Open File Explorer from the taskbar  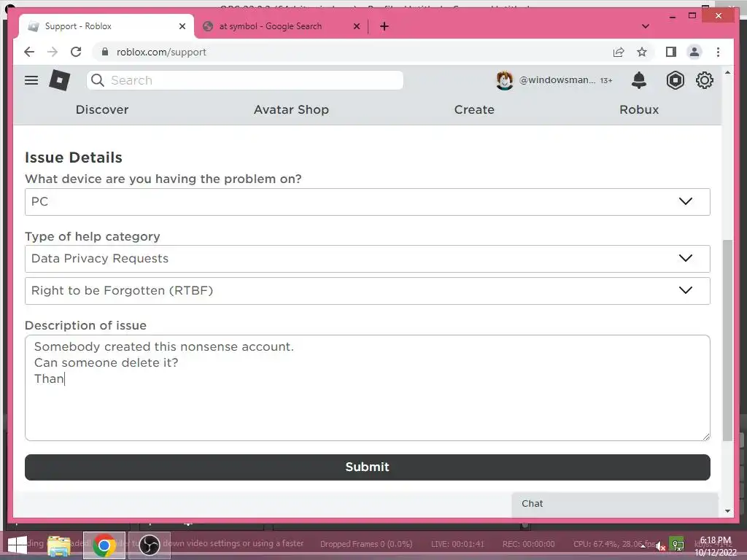pyautogui.click(x=58, y=545)
